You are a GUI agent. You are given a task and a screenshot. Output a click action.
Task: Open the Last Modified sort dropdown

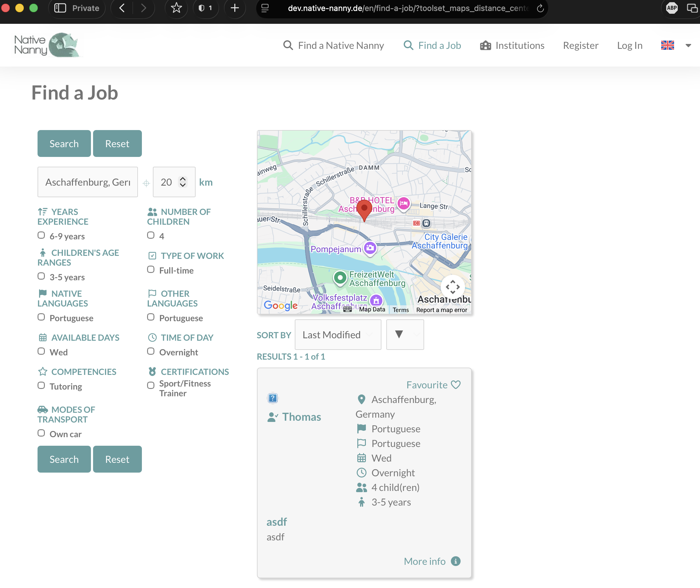[338, 335]
